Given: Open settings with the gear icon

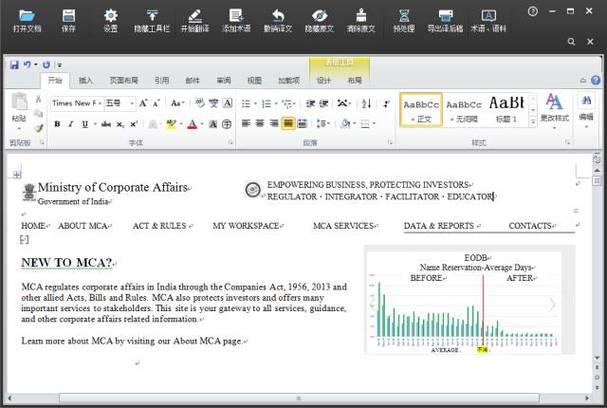Looking at the screenshot, I should click(110, 16).
